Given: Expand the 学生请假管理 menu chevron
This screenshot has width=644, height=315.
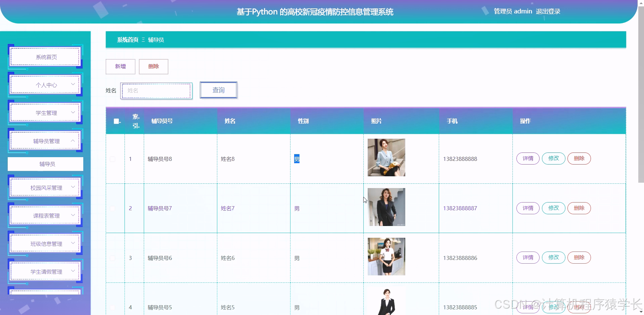Looking at the screenshot, I should tap(73, 271).
